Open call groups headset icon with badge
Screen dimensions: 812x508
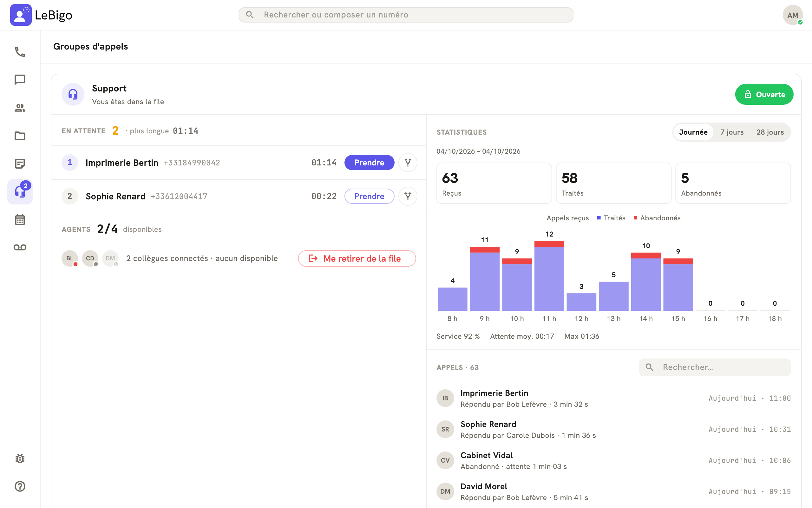pos(20,191)
